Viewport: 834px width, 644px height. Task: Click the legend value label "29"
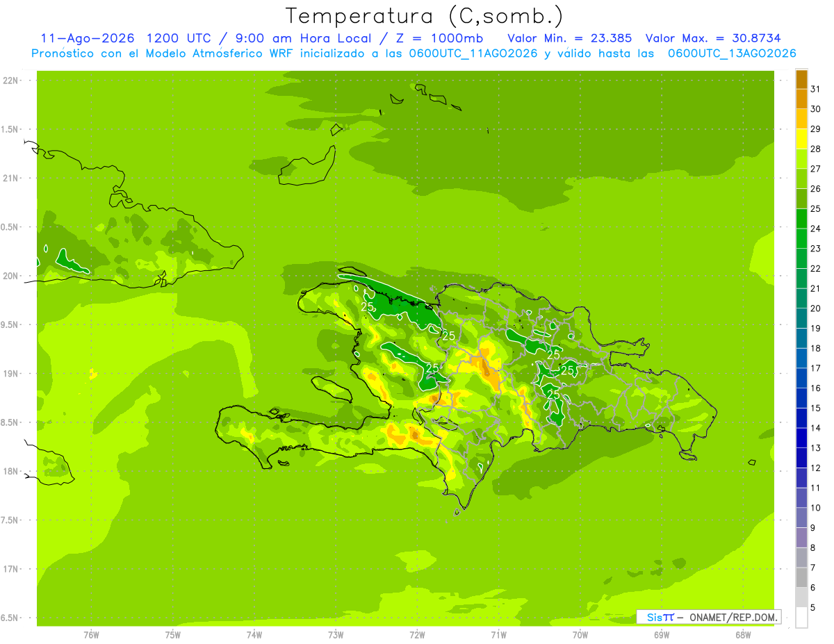click(x=816, y=129)
